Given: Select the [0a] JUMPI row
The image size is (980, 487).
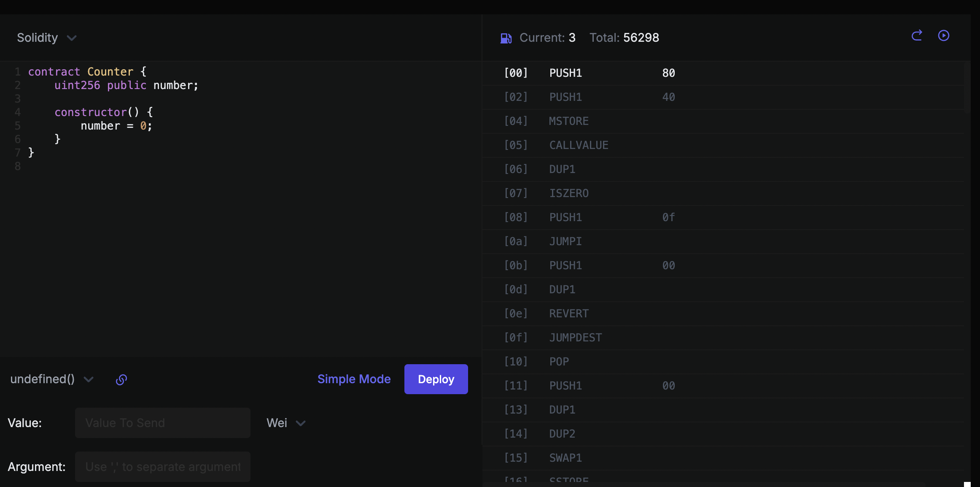Looking at the screenshot, I should 723,241.
